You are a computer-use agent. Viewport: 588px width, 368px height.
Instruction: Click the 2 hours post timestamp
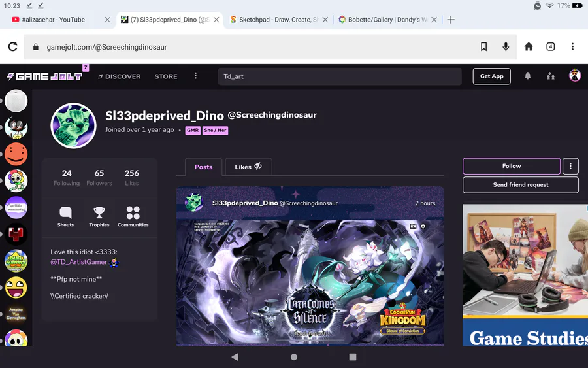[425, 203]
